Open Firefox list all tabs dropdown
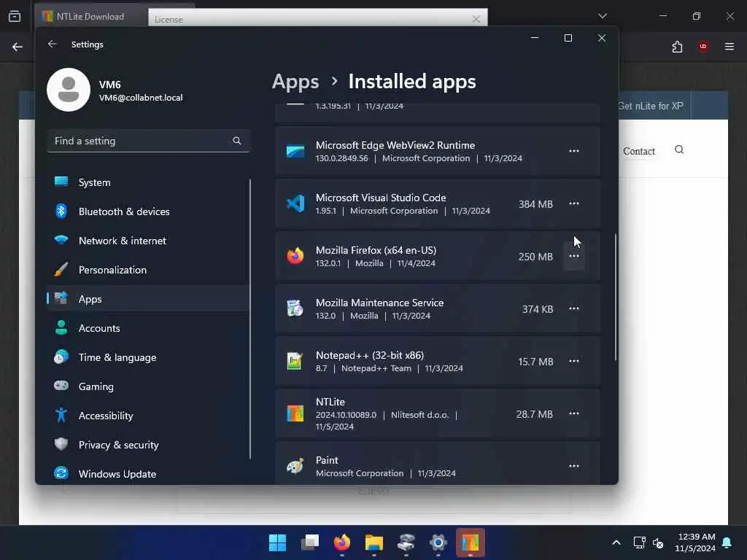The image size is (747, 560). pos(603,16)
